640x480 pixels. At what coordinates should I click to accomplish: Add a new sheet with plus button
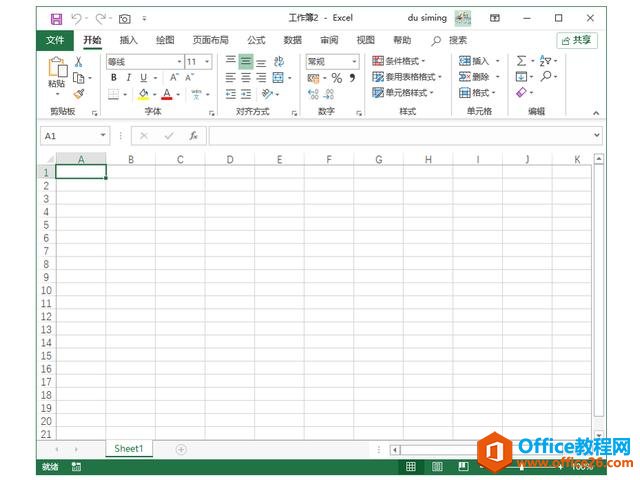tap(181, 449)
